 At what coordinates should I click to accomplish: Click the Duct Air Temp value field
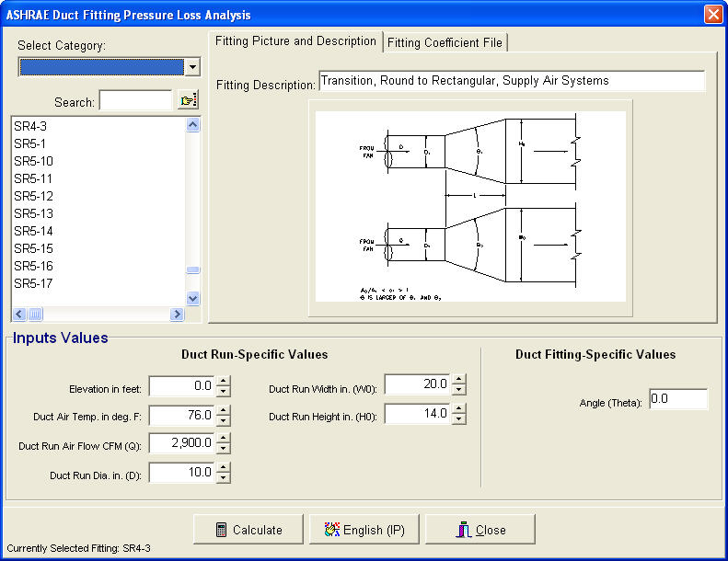click(x=181, y=416)
